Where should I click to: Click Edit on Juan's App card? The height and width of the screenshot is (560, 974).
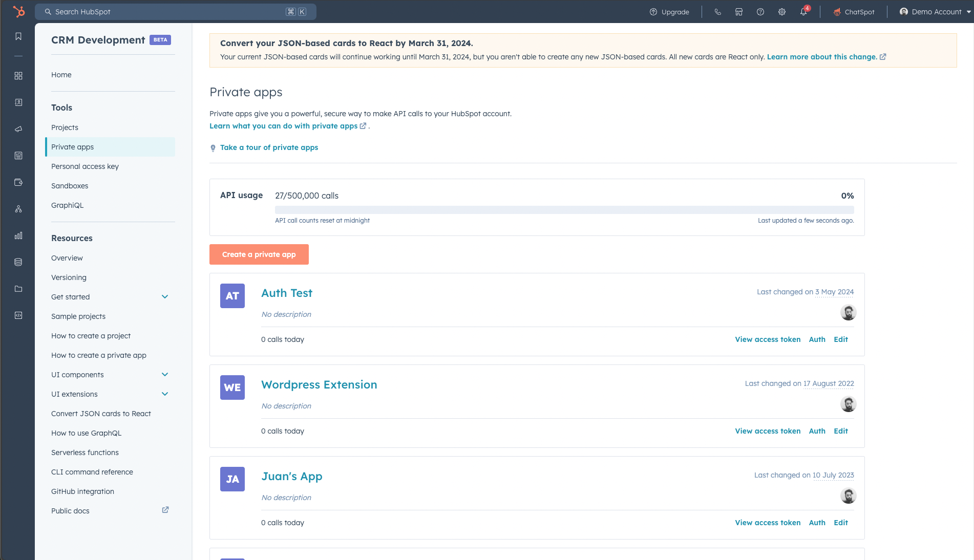[x=841, y=523]
